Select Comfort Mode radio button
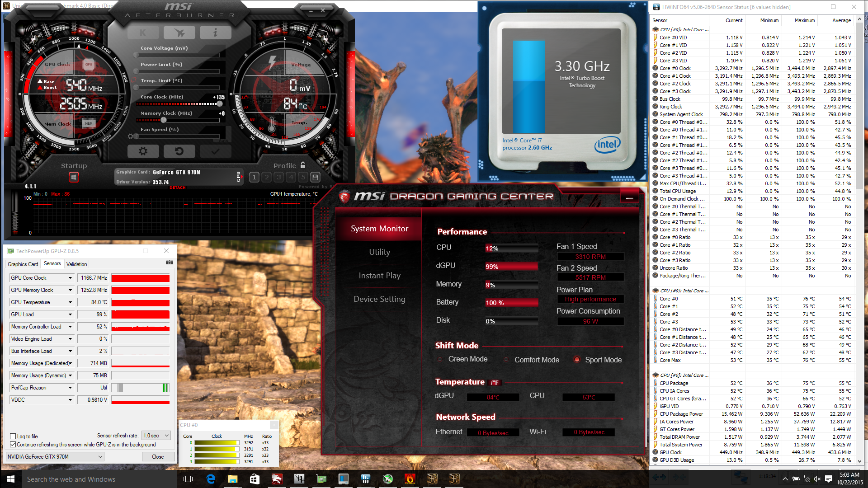 pos(505,360)
